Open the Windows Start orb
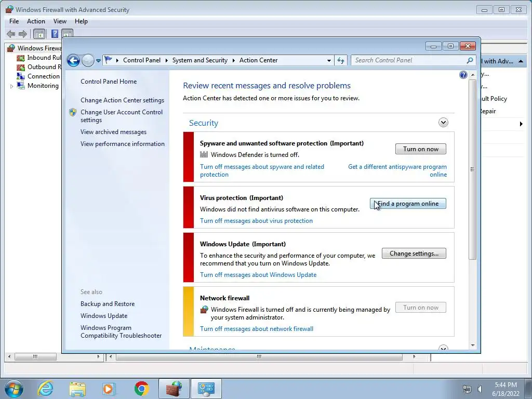This screenshot has height=399, width=532. pyautogui.click(x=14, y=389)
